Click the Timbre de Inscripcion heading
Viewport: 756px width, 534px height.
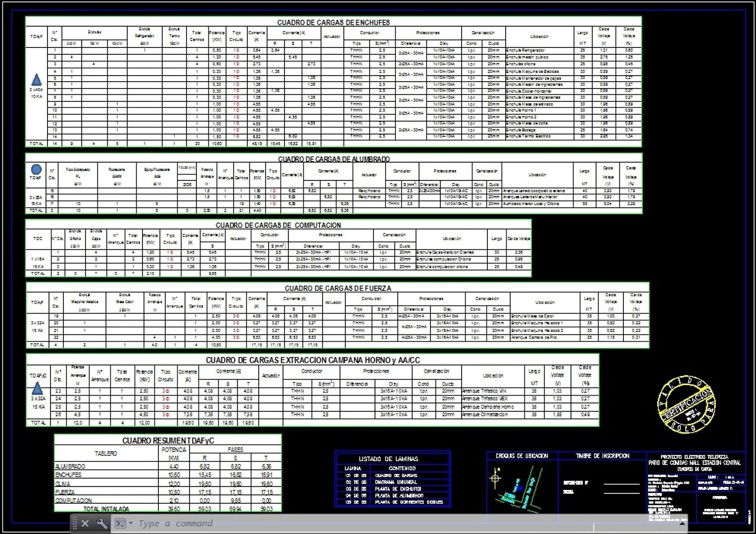(602, 456)
